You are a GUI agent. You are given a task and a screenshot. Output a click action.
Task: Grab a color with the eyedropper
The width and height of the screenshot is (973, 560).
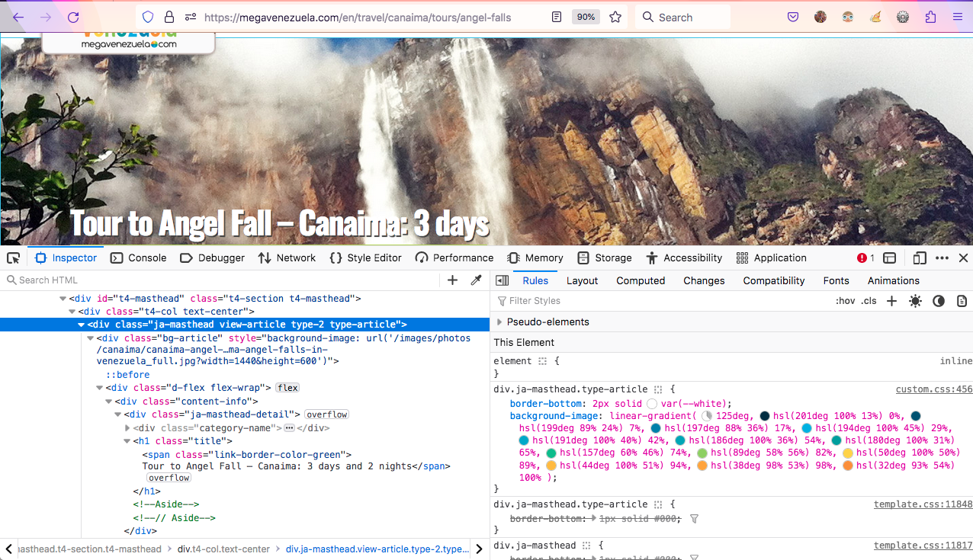pos(476,280)
